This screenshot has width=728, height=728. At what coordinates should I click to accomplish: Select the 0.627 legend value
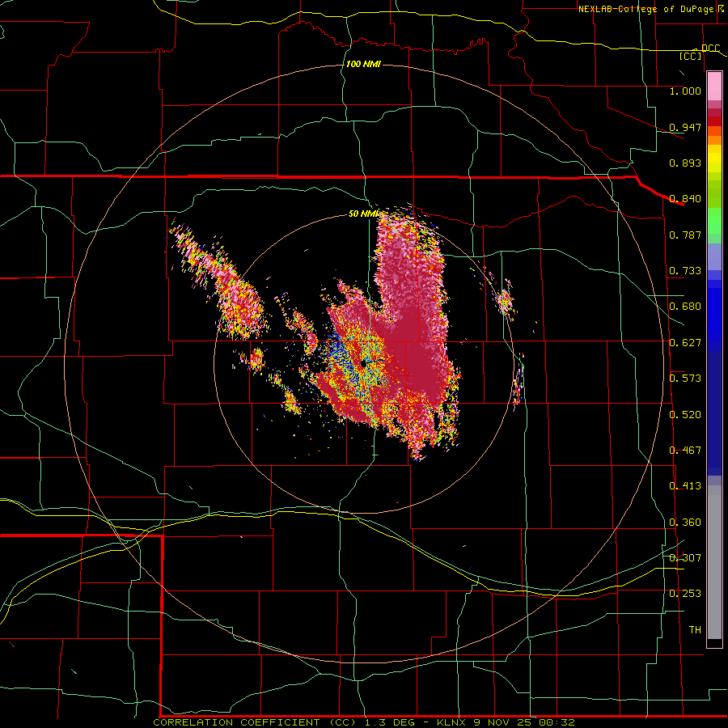click(685, 343)
